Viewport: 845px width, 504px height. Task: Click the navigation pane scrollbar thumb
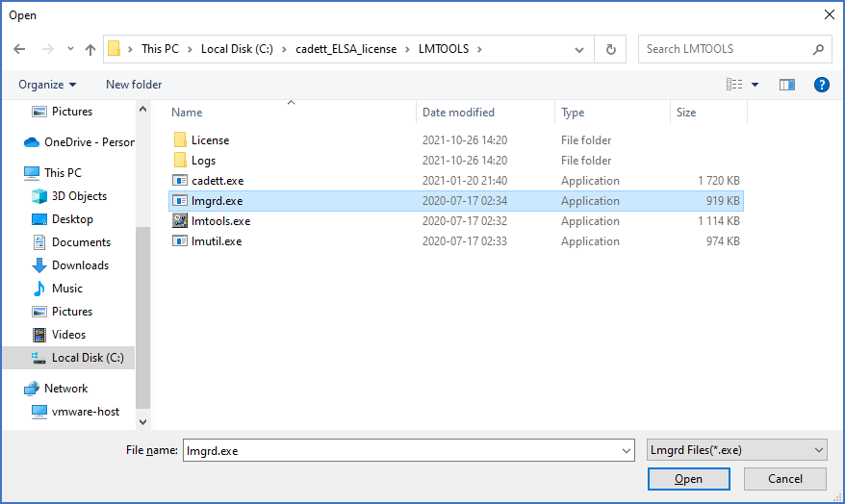click(x=142, y=317)
